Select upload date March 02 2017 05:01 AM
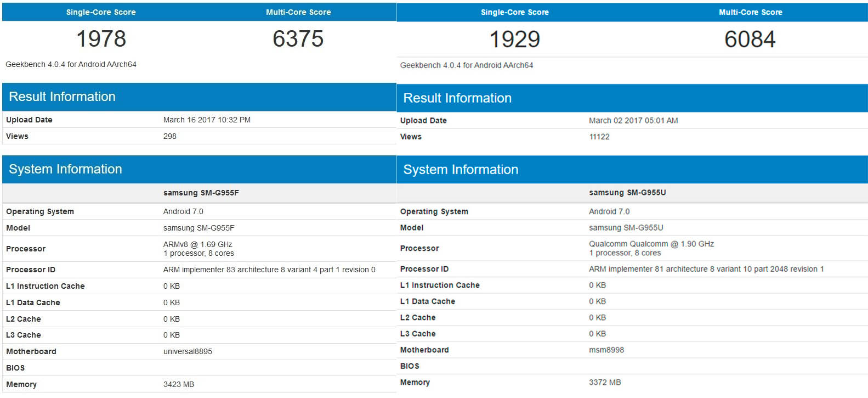This screenshot has height=398, width=868. pyautogui.click(x=633, y=120)
